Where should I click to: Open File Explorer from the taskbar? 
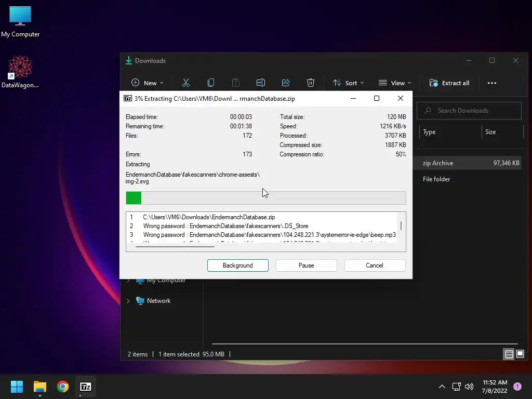point(39,387)
